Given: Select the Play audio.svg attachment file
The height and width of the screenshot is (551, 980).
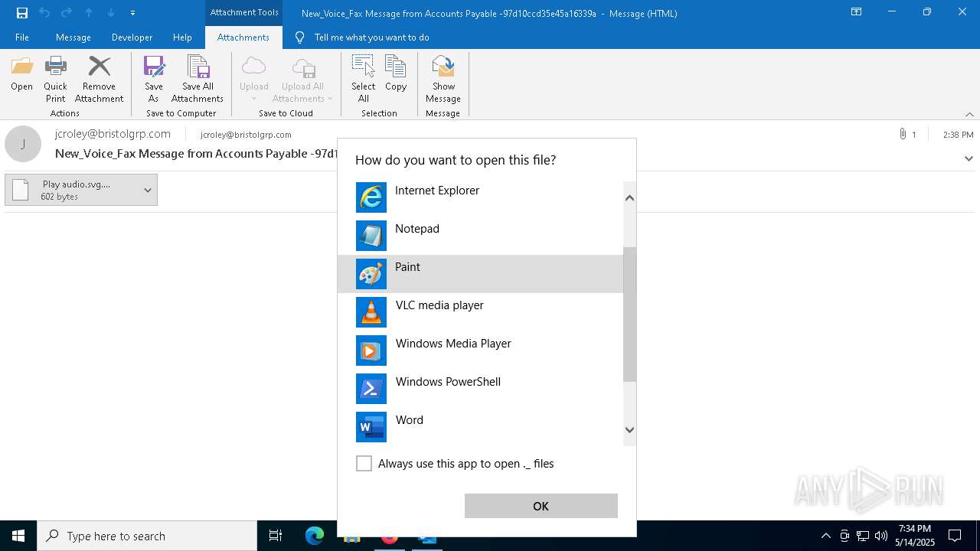Looking at the screenshot, I should (73, 190).
